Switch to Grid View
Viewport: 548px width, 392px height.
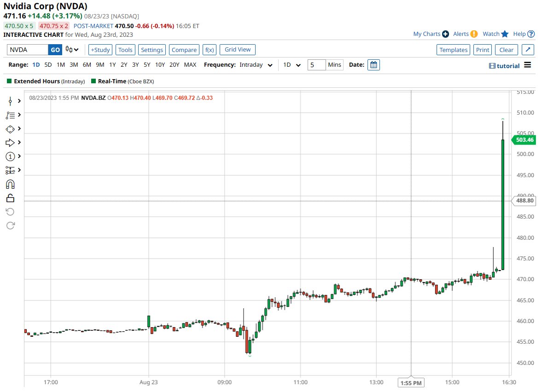point(238,50)
